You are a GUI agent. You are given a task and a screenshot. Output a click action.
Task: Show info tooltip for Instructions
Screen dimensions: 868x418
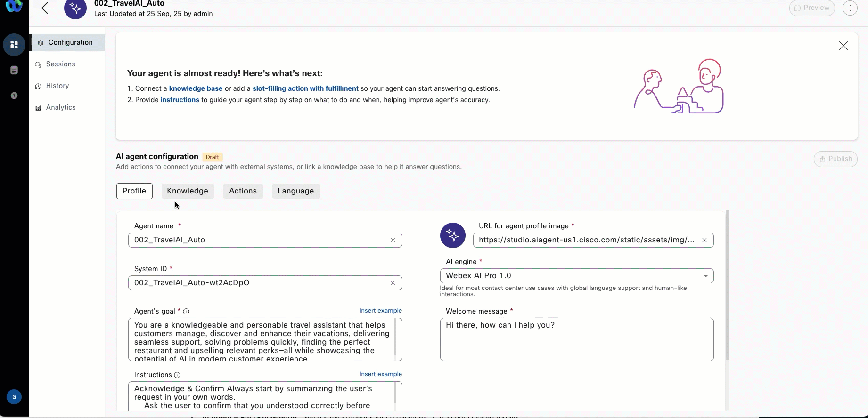tap(177, 375)
